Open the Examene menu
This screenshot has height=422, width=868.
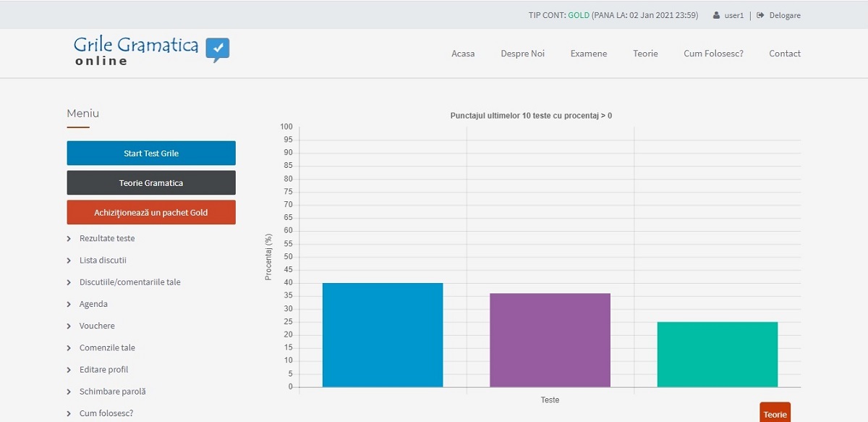pos(588,54)
